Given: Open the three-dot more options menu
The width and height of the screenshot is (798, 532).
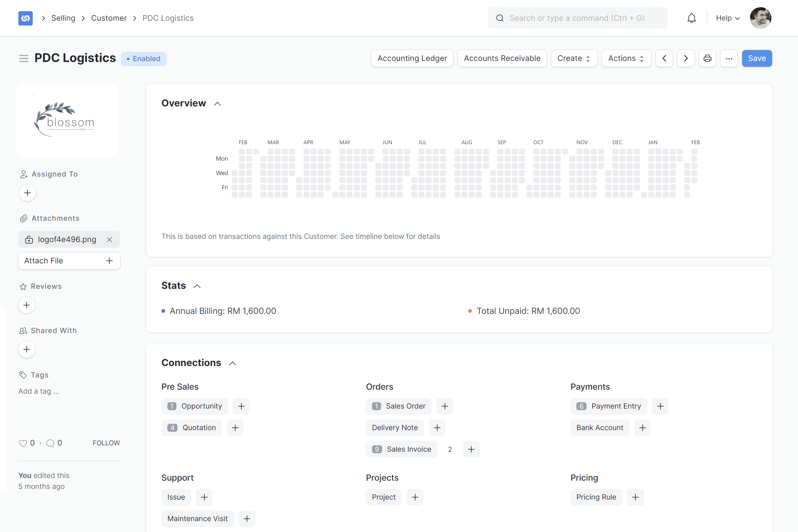Looking at the screenshot, I should coord(729,58).
